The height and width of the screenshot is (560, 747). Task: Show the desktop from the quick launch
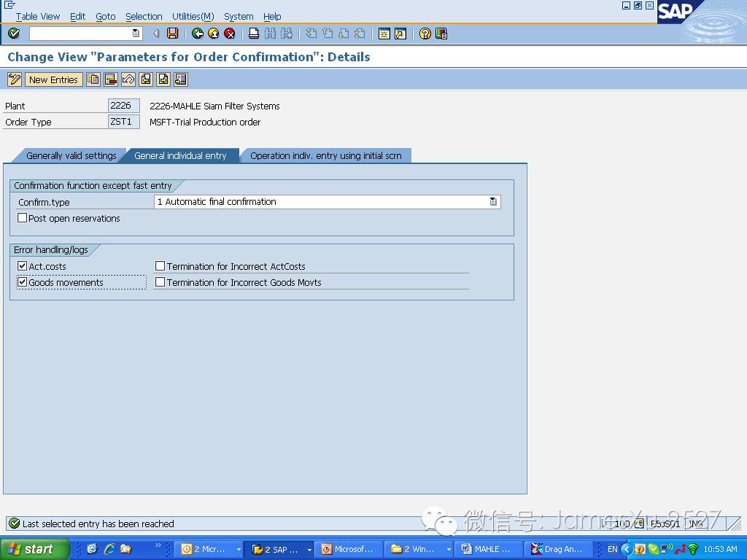pyautogui.click(x=91, y=549)
